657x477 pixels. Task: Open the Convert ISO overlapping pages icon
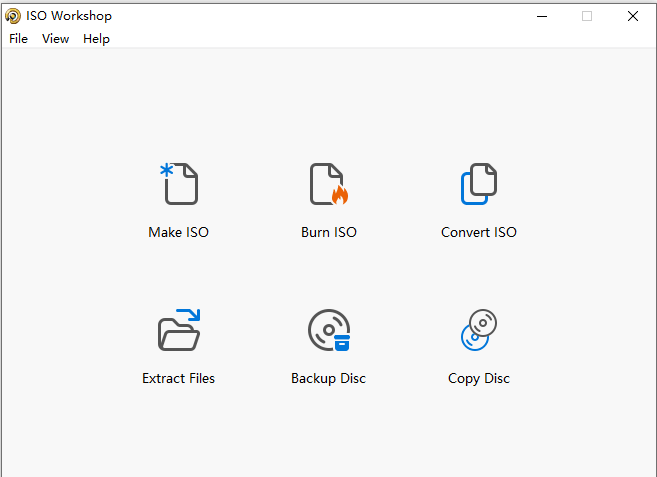(479, 184)
